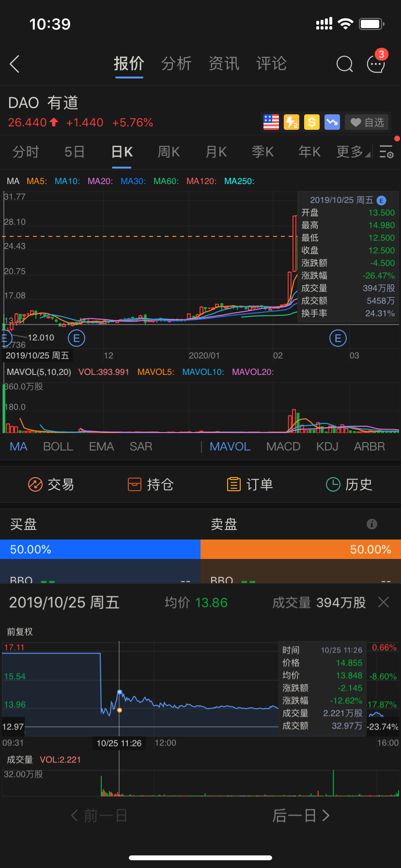401x868 pixels.
Task: Tap the yellow lightning L2 icon
Action: (292, 122)
